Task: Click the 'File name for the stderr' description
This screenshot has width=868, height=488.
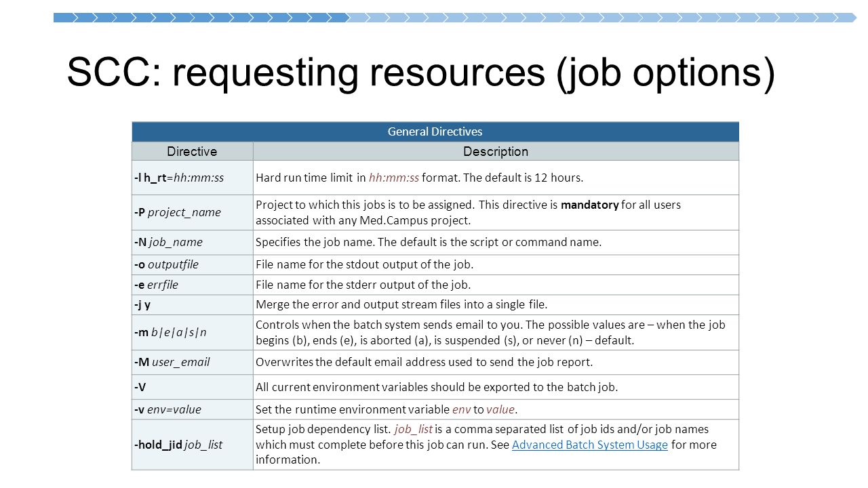Action: pyautogui.click(x=496, y=285)
